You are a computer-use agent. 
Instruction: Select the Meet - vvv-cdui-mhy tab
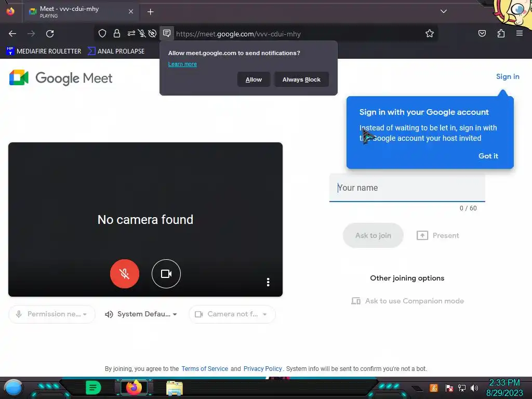coord(82,12)
